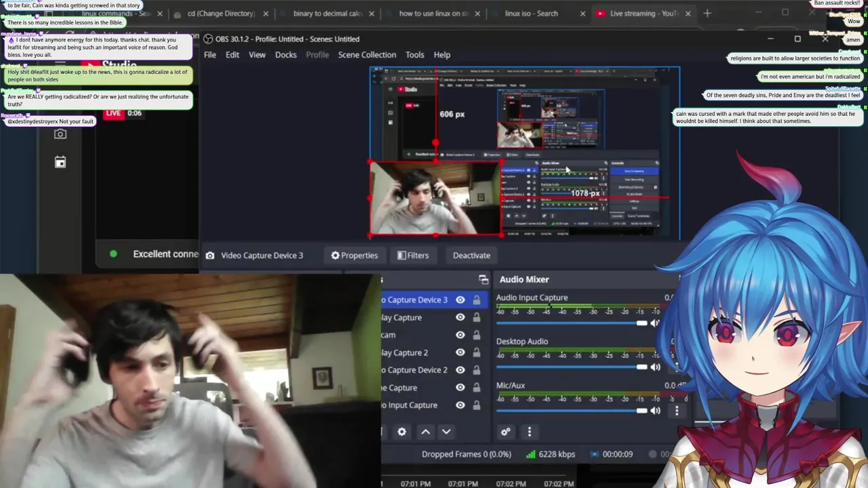Hide the Video Capture Device 2 source
This screenshot has width=868, height=488.
(460, 370)
